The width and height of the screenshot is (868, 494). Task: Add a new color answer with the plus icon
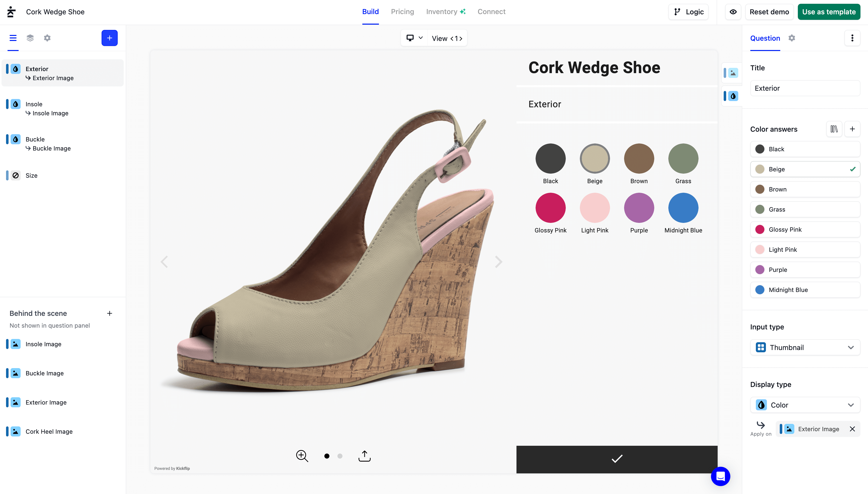pos(852,129)
